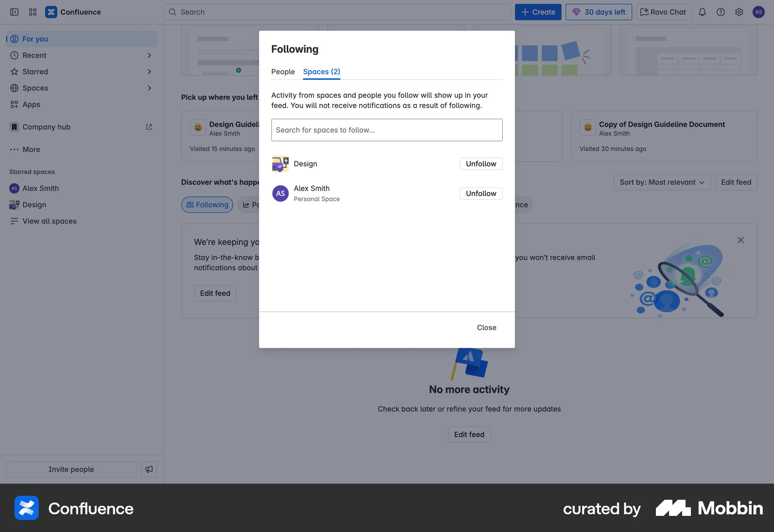Click the Confluence logo icon
This screenshot has height=532, width=774.
tap(51, 12)
